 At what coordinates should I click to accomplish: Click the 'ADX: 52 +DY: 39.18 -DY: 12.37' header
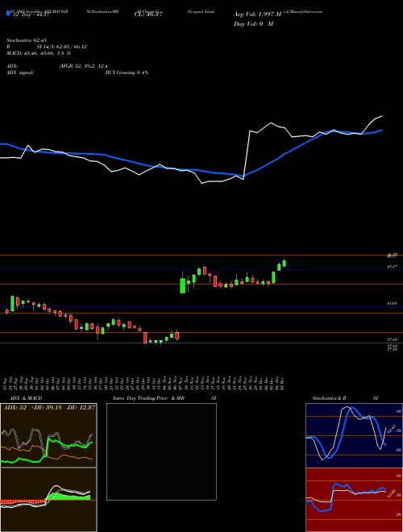(48, 407)
